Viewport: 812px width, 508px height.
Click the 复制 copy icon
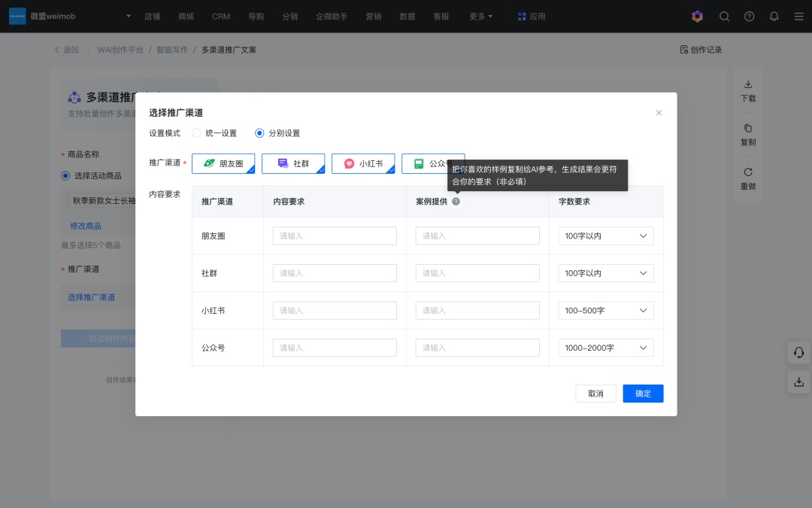click(748, 128)
